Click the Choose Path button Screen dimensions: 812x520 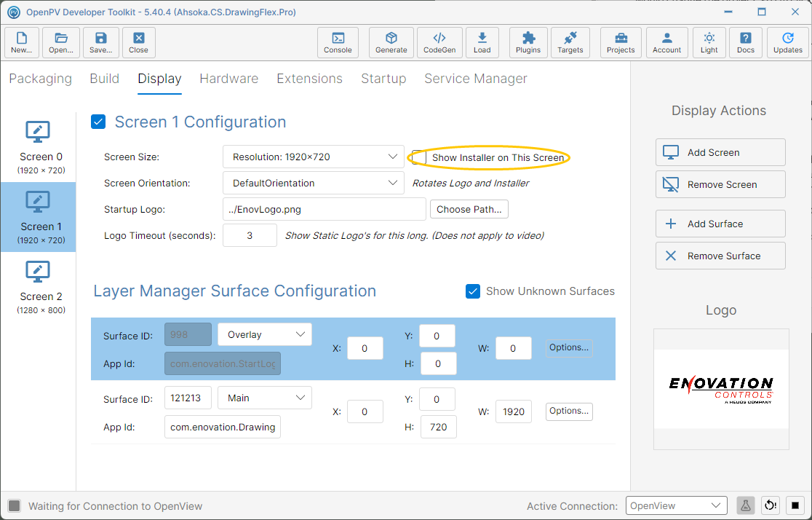click(x=469, y=210)
